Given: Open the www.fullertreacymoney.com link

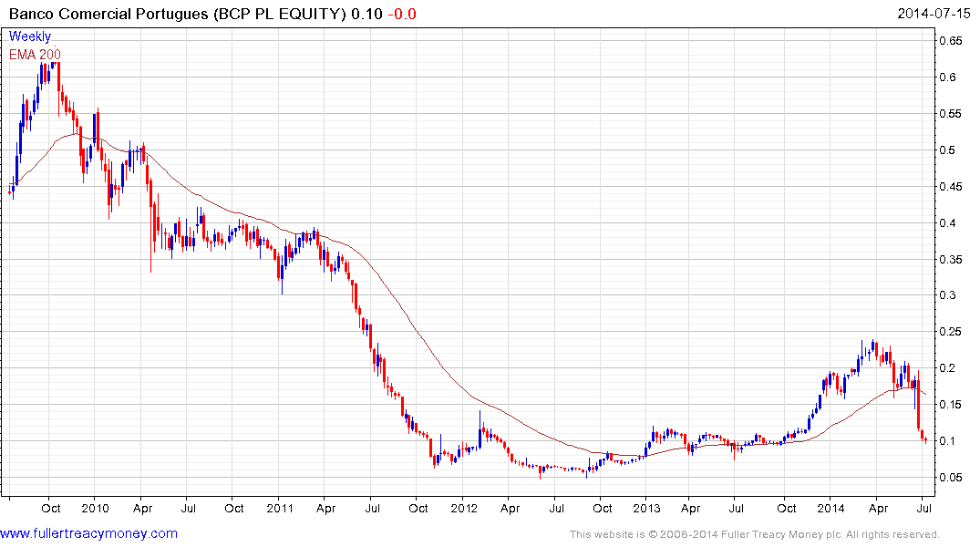Looking at the screenshot, I should [88, 533].
